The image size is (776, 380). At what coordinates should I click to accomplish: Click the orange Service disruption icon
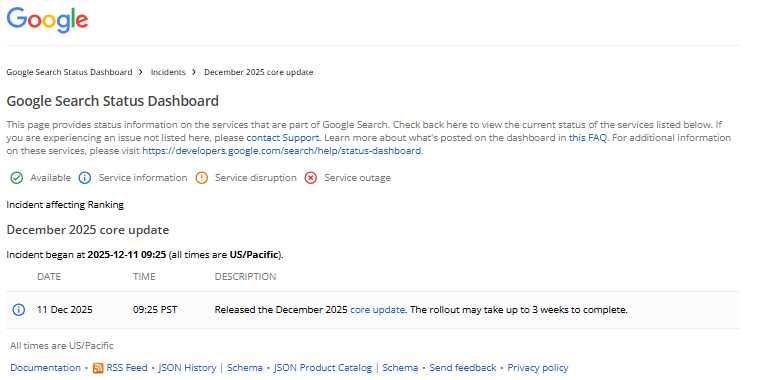pos(201,178)
